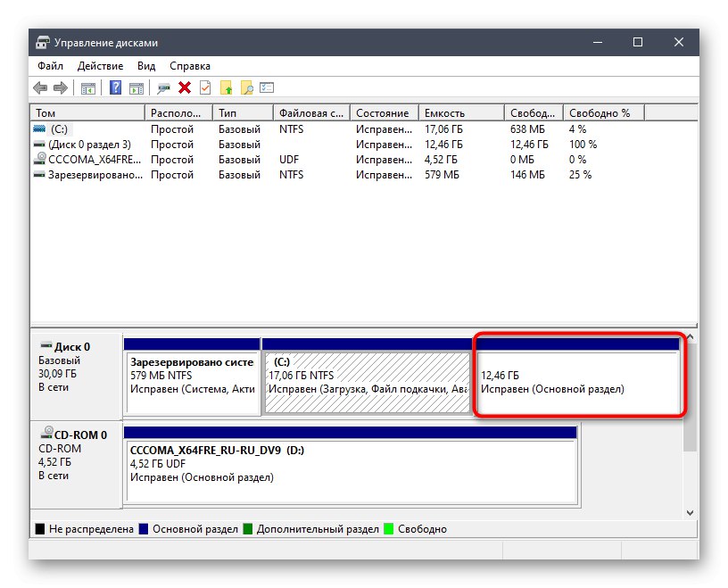Click the (C:) volume drive icon

(x=39, y=128)
